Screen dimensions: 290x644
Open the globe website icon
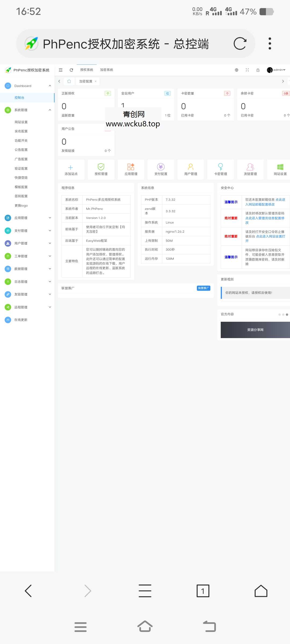[237, 70]
